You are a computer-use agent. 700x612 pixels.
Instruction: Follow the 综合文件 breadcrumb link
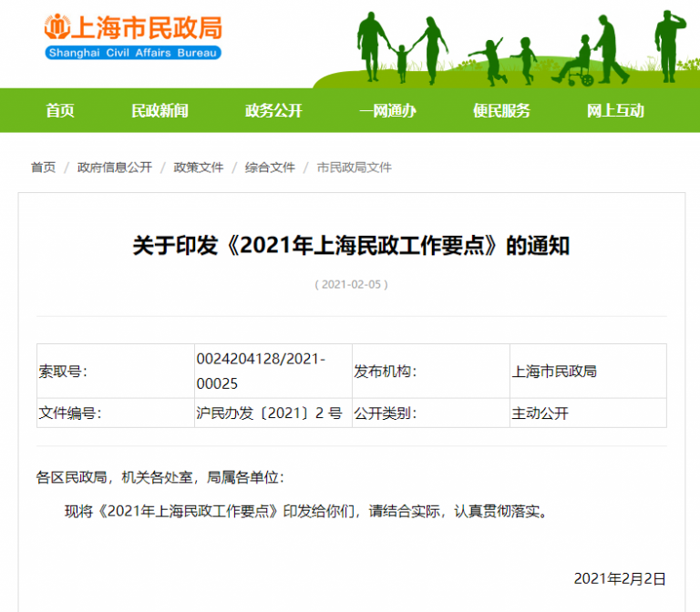pos(270,168)
